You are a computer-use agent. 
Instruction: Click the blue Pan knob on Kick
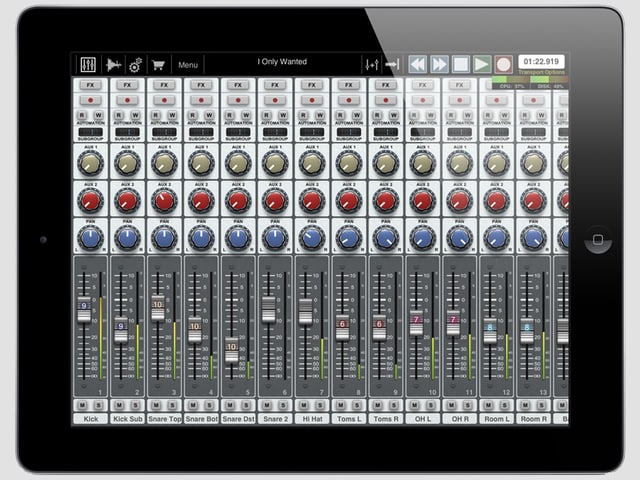pos(90,238)
